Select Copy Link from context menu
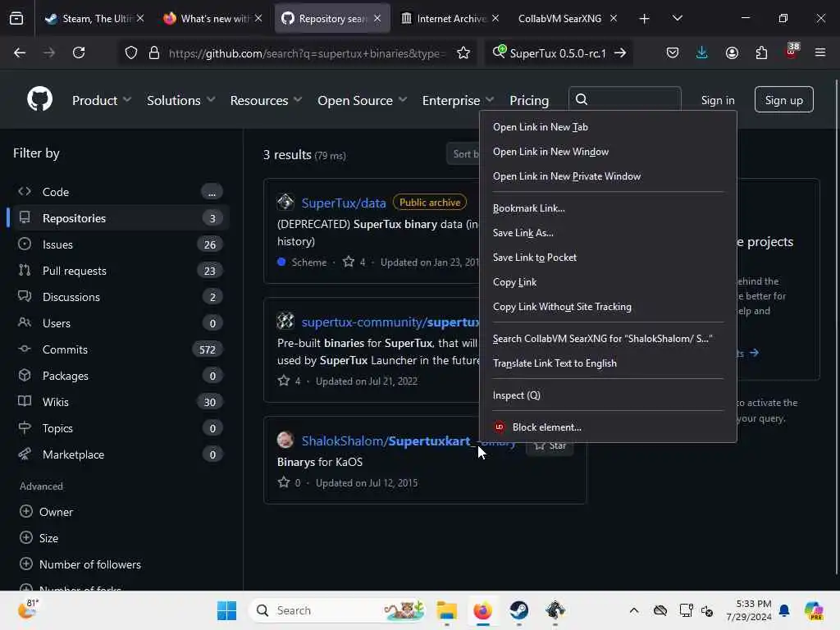Screen dimensions: 840x630 click(x=608, y=282)
